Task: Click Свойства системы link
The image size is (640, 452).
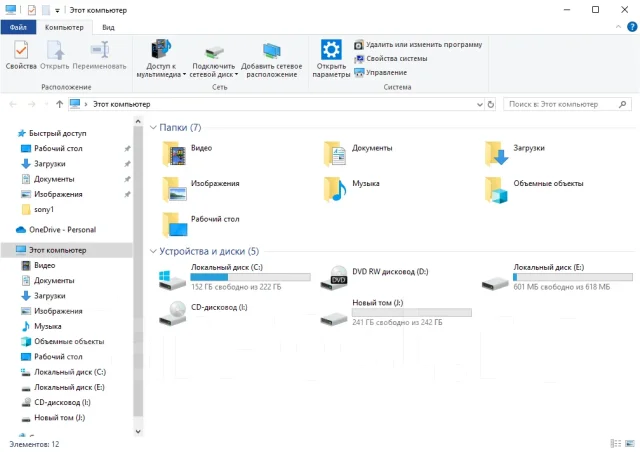Action: coord(391,59)
